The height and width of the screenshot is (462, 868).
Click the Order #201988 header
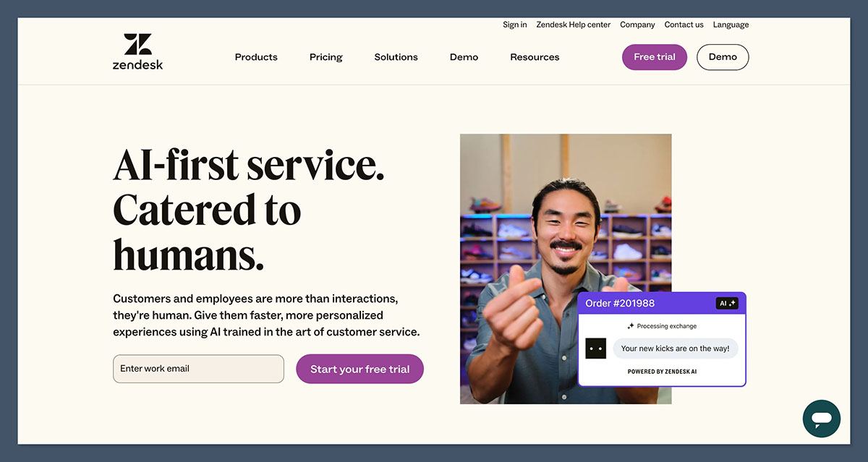click(x=620, y=303)
